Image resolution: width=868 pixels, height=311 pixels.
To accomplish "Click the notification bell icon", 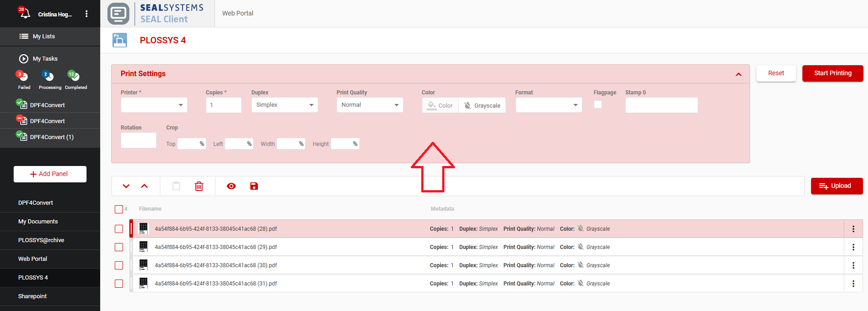I will (24, 13).
